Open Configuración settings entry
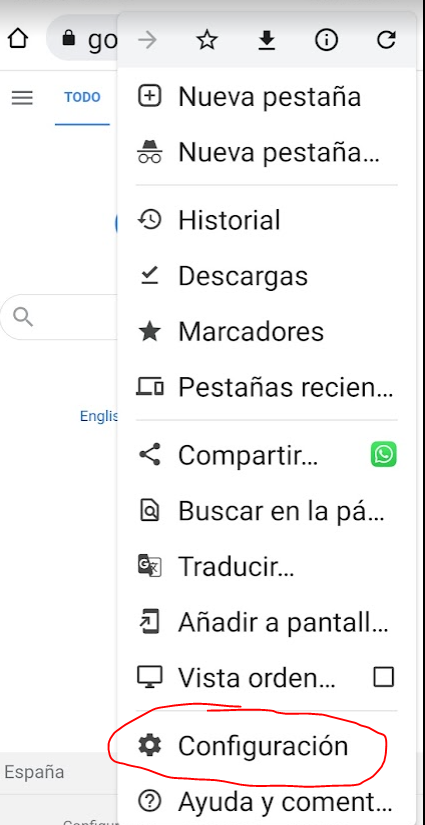Image resolution: width=425 pixels, height=825 pixels. click(267, 746)
